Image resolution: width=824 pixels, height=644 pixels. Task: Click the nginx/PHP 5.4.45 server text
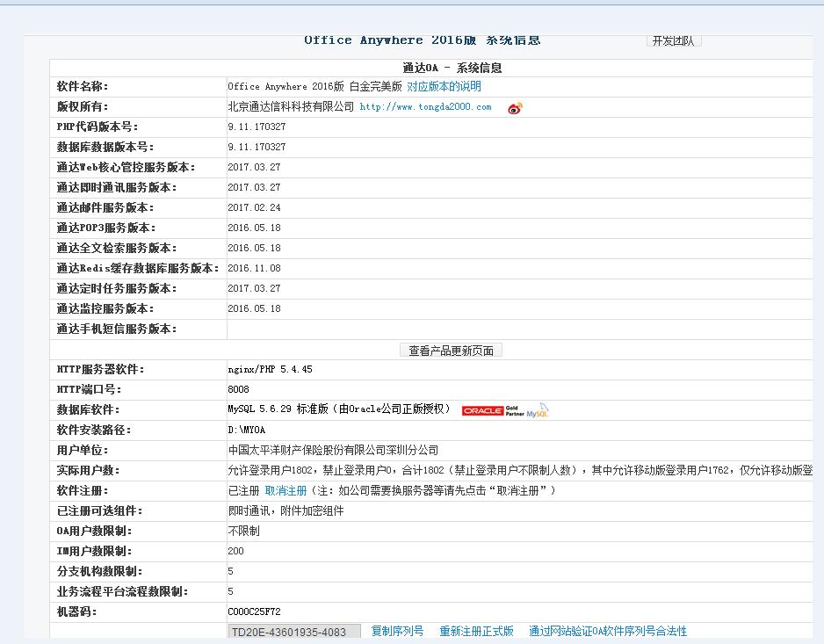click(x=270, y=370)
